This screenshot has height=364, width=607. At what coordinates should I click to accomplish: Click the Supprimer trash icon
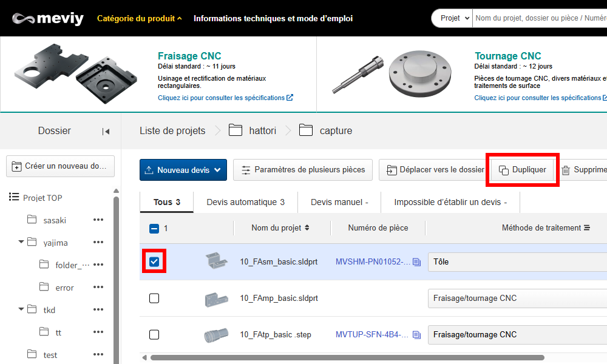click(x=566, y=170)
